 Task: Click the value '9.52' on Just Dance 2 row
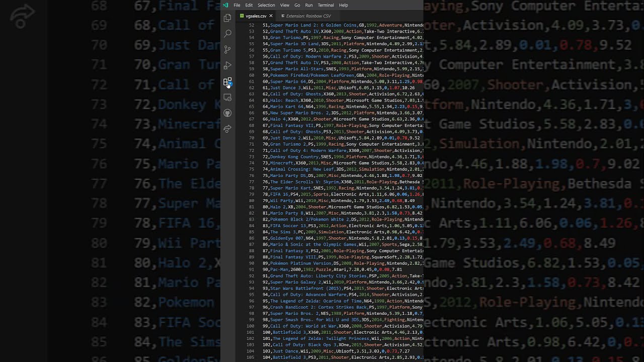point(415,138)
